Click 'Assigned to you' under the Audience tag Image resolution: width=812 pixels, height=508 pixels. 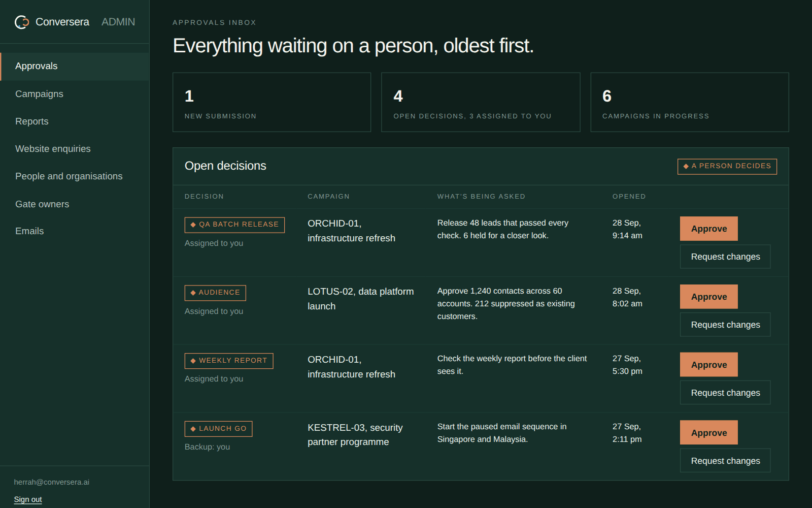pos(214,311)
